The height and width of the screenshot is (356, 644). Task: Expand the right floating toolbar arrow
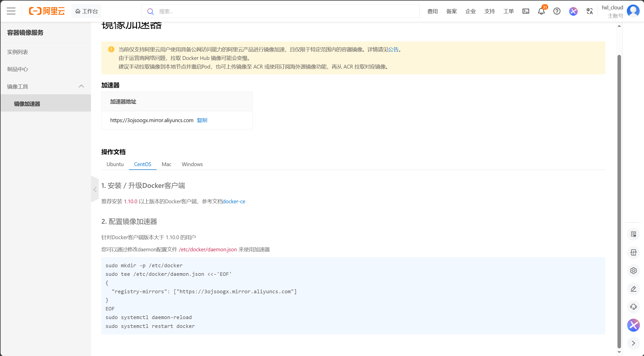[x=633, y=343]
